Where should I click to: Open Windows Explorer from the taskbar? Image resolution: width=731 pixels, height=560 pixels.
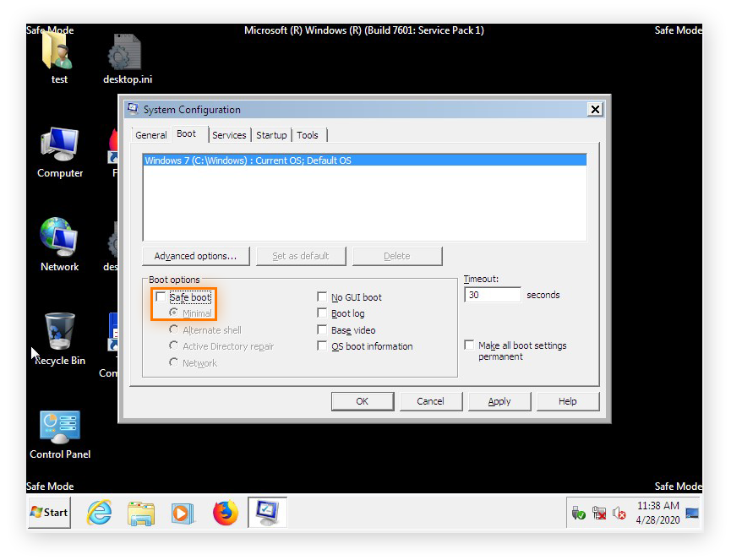tap(141, 513)
